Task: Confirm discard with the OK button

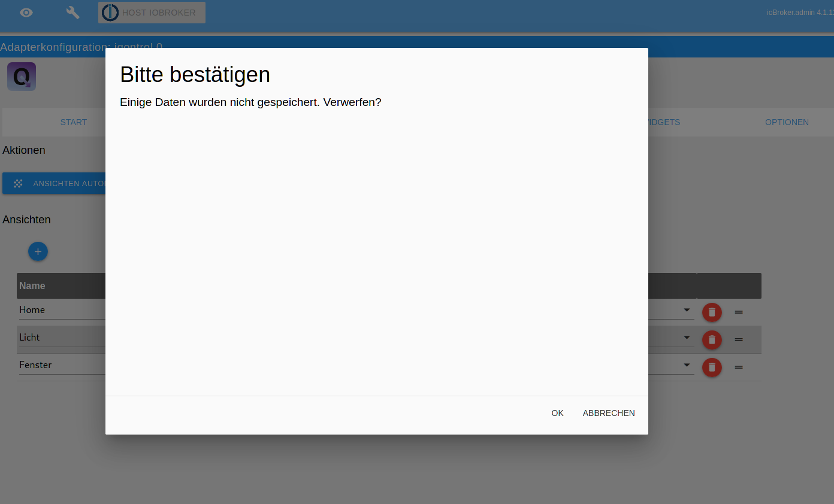Action: pyautogui.click(x=557, y=413)
